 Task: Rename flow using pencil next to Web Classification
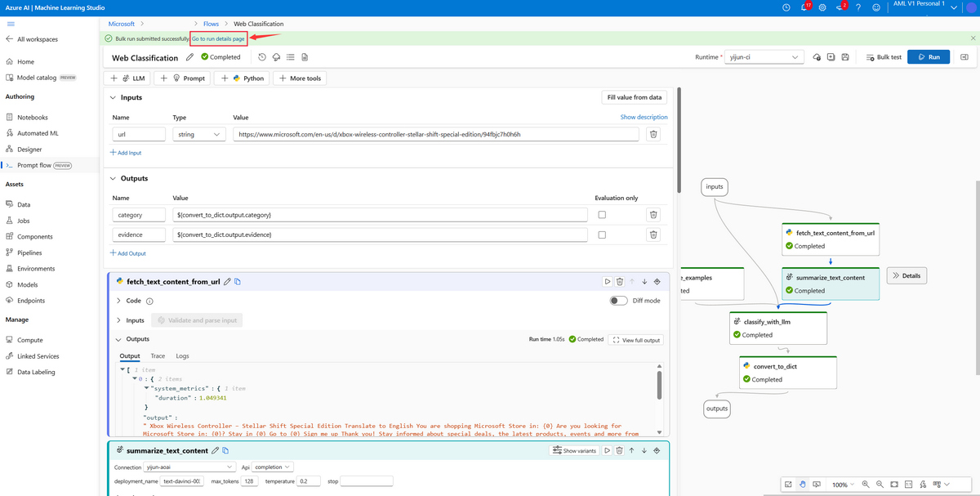coord(190,57)
